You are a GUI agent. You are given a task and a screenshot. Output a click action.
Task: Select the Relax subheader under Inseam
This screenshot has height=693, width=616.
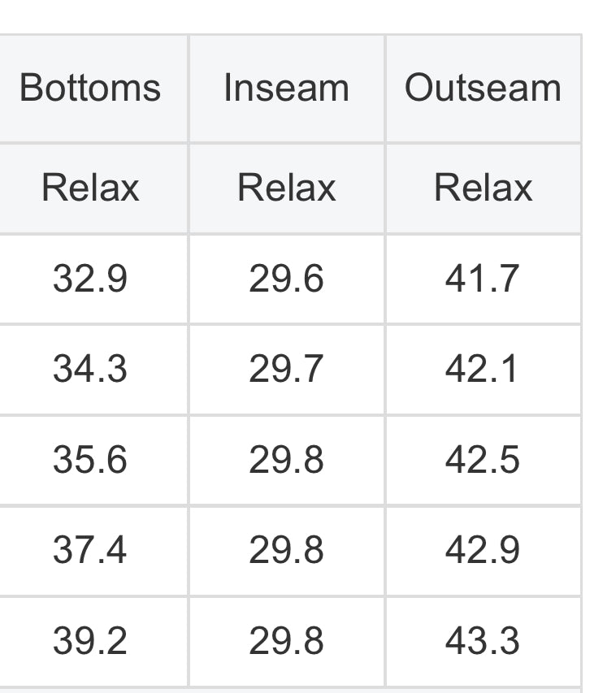[286, 188]
